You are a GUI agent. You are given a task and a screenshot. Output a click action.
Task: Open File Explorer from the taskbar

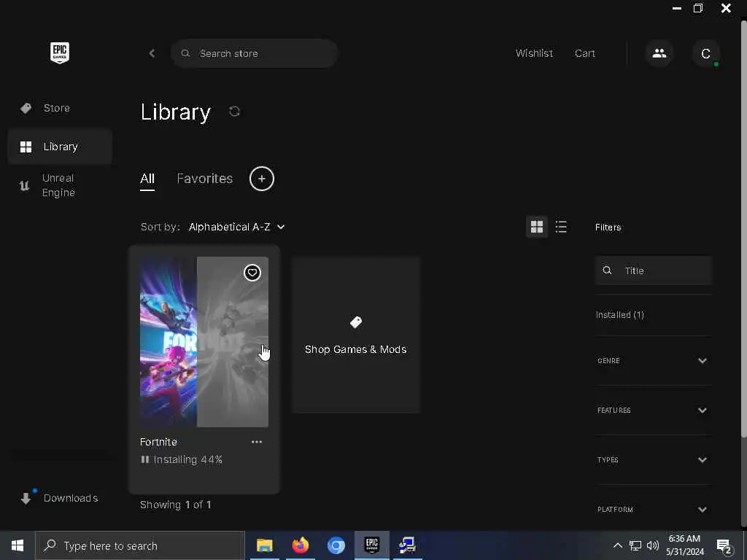(x=264, y=545)
